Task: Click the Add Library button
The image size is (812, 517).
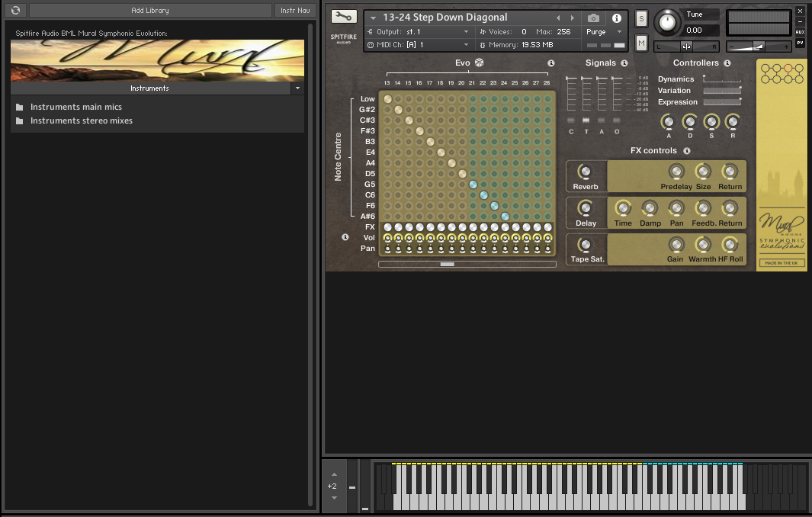Action: point(150,11)
